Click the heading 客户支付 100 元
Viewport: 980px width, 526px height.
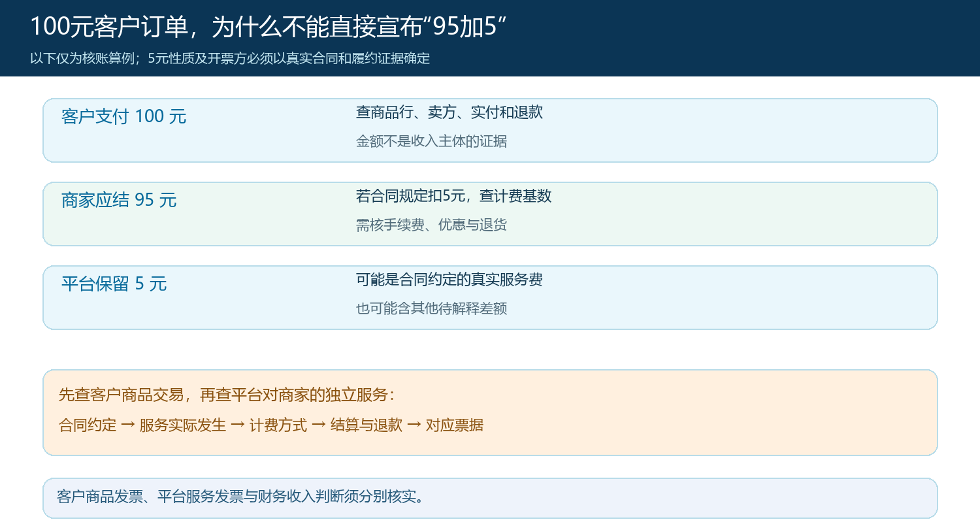(124, 116)
